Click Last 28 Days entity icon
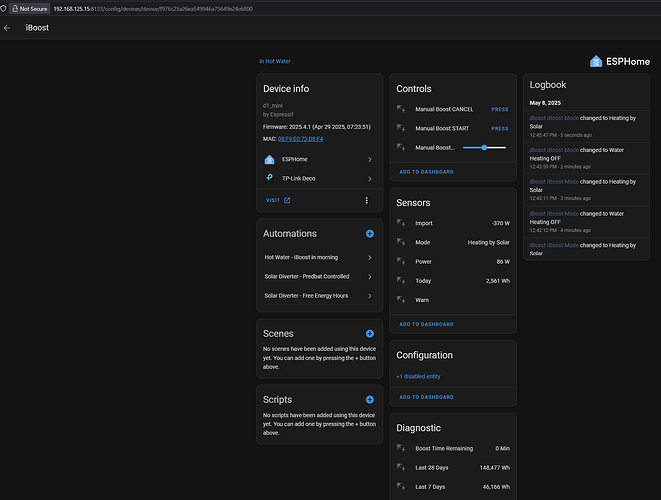 pos(401,467)
